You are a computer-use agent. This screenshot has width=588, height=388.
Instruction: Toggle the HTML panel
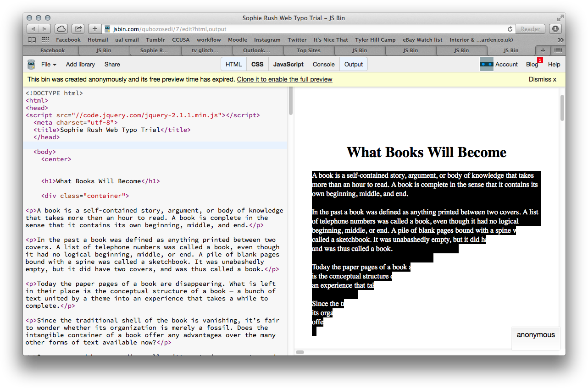pyautogui.click(x=234, y=65)
